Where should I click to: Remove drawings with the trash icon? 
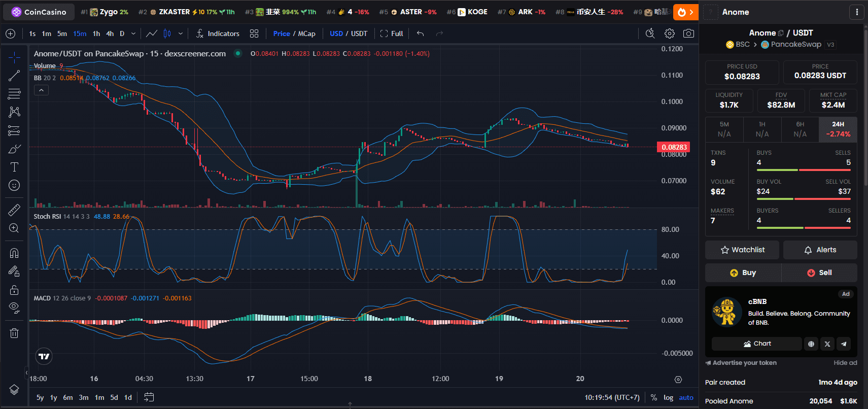click(14, 333)
